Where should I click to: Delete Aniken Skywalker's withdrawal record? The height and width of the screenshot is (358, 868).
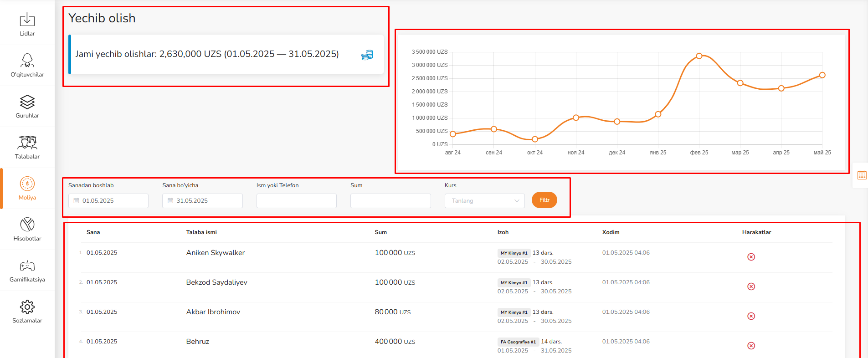point(751,257)
